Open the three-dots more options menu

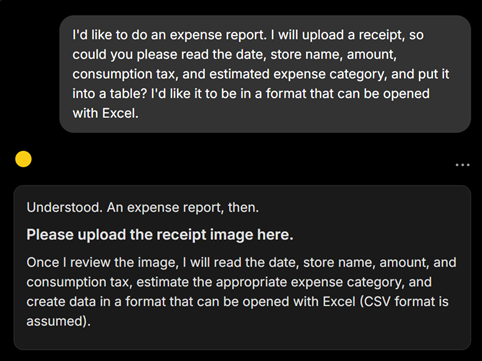(462, 165)
